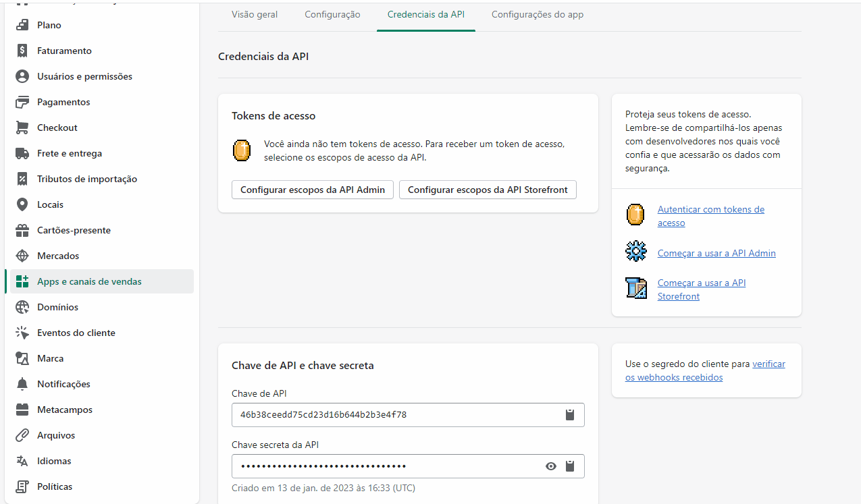Open the Configurações do app tab

tap(538, 14)
